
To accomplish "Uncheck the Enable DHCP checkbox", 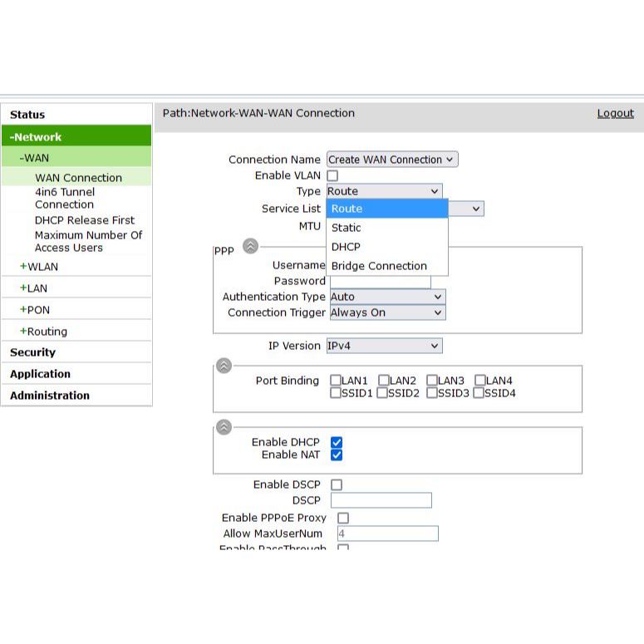I will pyautogui.click(x=337, y=443).
